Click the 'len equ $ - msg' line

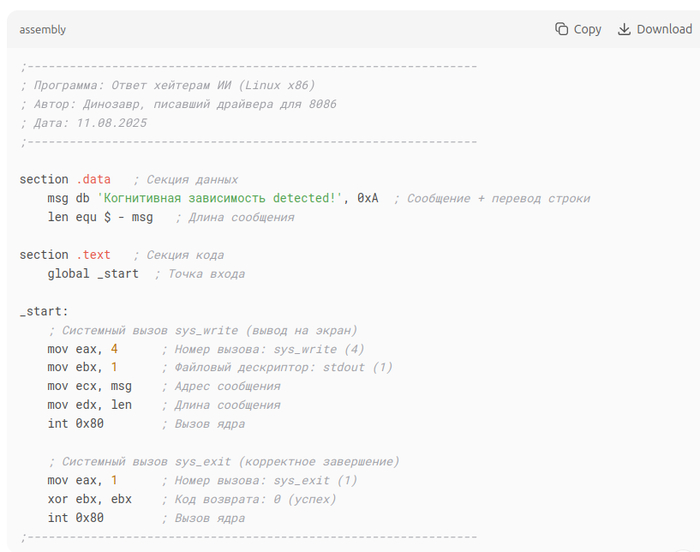100,217
